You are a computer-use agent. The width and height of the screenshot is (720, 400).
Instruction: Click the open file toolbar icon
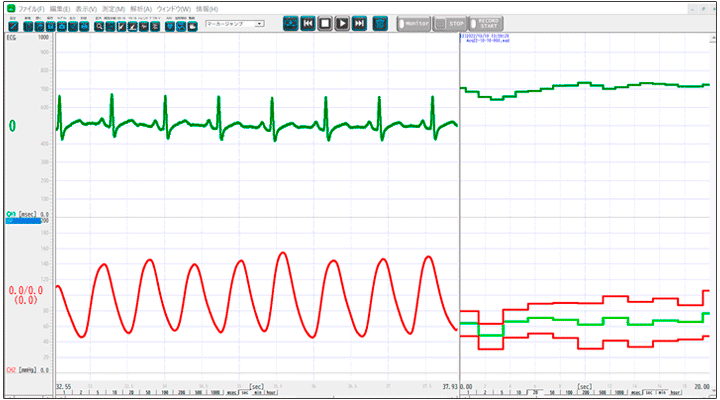(x=39, y=27)
